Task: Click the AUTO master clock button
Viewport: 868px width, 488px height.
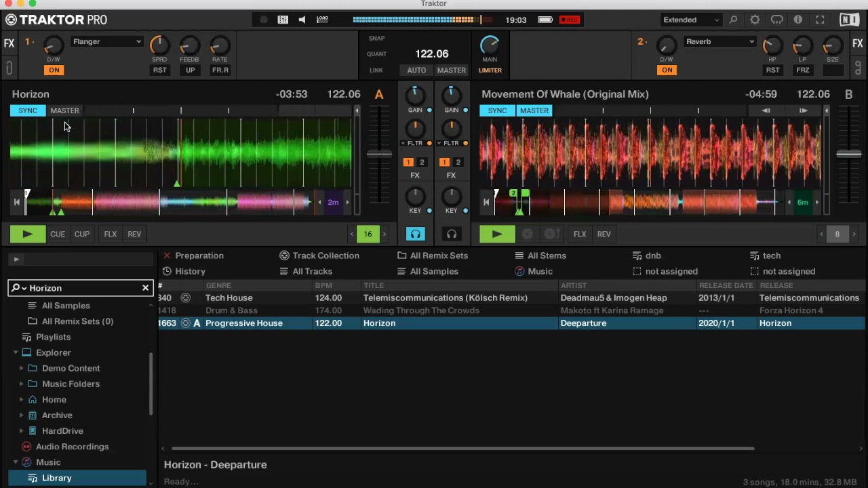Action: 416,70
